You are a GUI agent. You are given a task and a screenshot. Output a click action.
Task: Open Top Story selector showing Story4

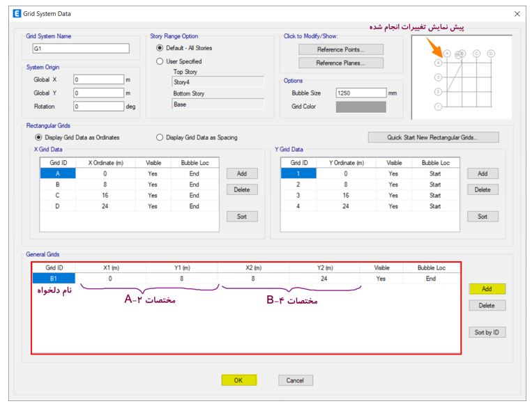[218, 82]
